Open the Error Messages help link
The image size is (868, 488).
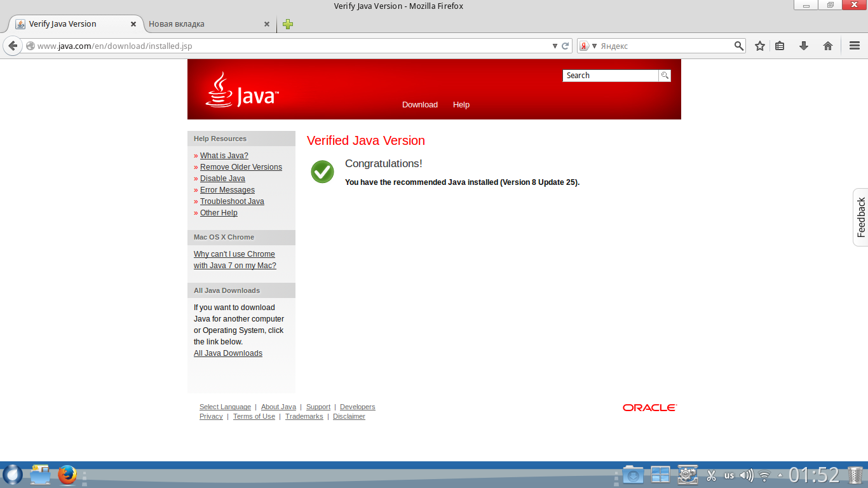pyautogui.click(x=227, y=190)
